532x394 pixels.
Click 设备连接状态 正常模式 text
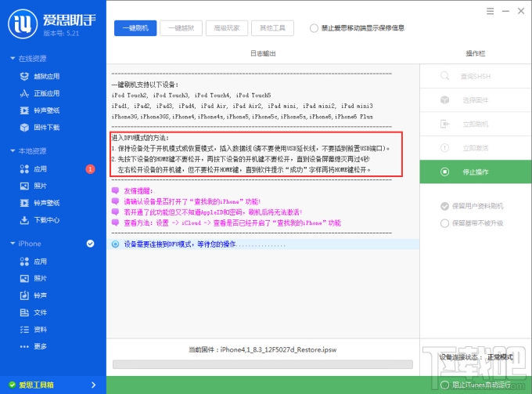[476, 357]
